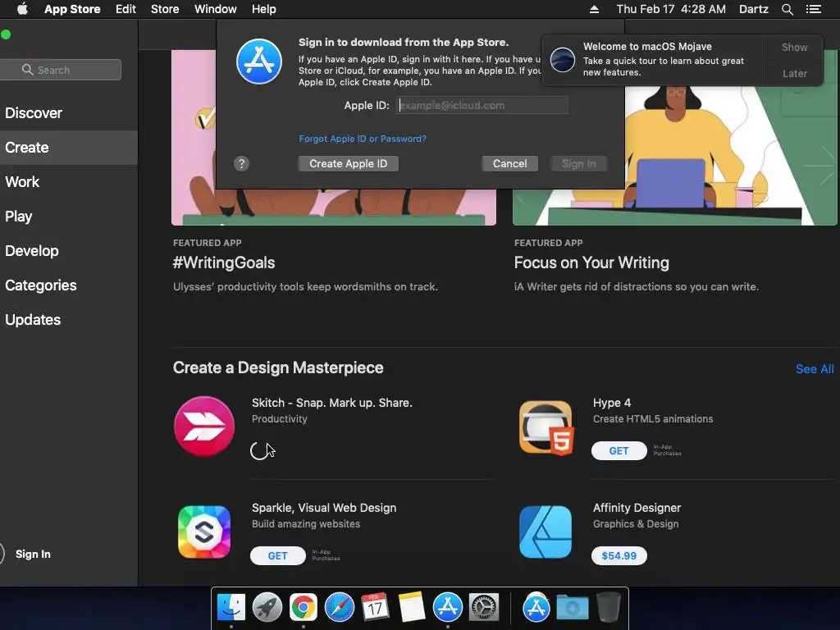Click Sparkle, Visual Web Design title
This screenshot has width=840, height=630.
pos(323,508)
